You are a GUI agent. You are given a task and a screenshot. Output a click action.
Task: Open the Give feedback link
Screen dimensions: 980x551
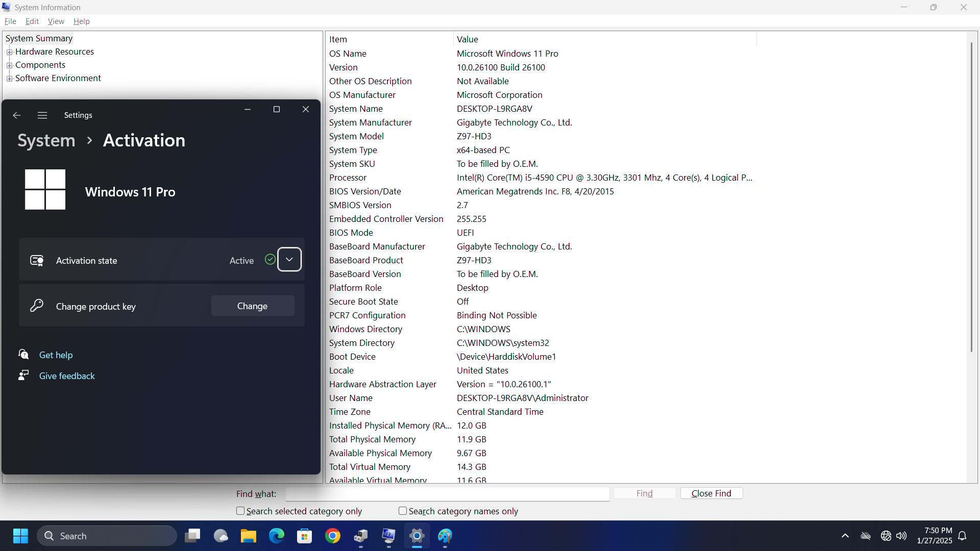67,376
